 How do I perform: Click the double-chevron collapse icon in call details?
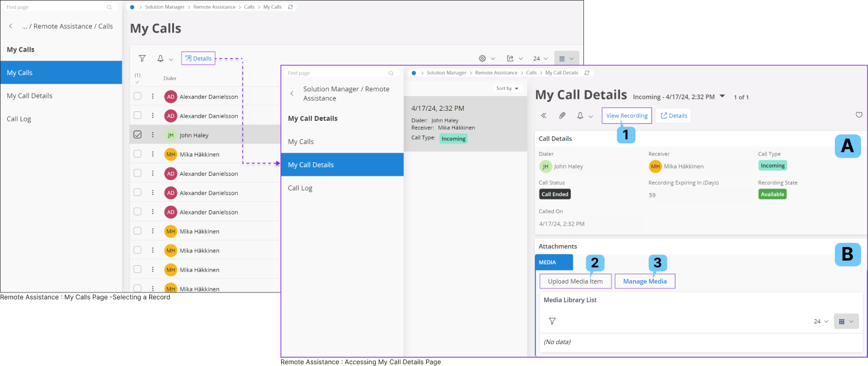click(544, 115)
